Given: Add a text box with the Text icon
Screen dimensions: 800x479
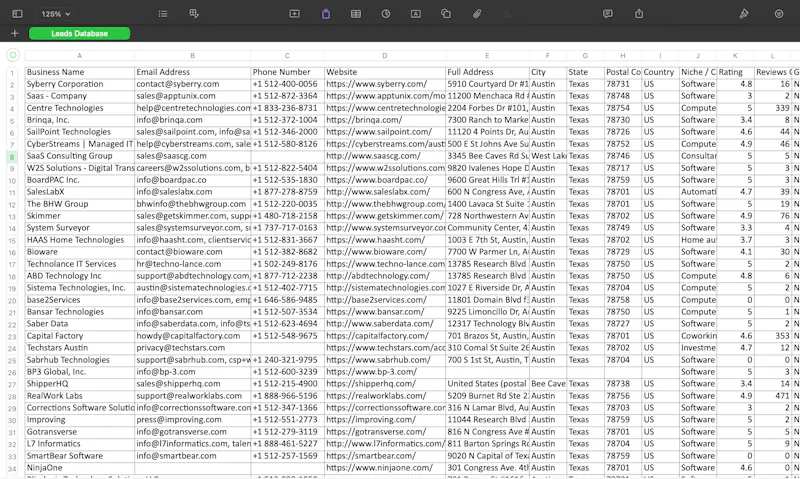Looking at the screenshot, I should [x=416, y=14].
